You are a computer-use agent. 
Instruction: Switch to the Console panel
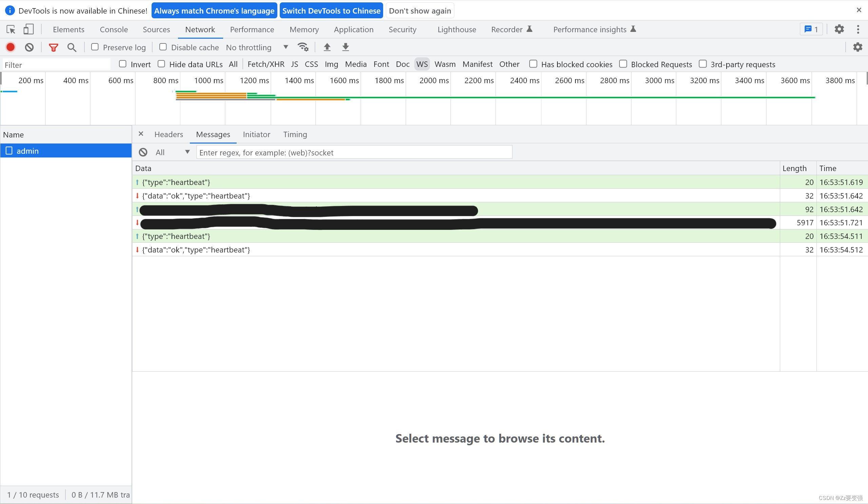click(x=114, y=29)
